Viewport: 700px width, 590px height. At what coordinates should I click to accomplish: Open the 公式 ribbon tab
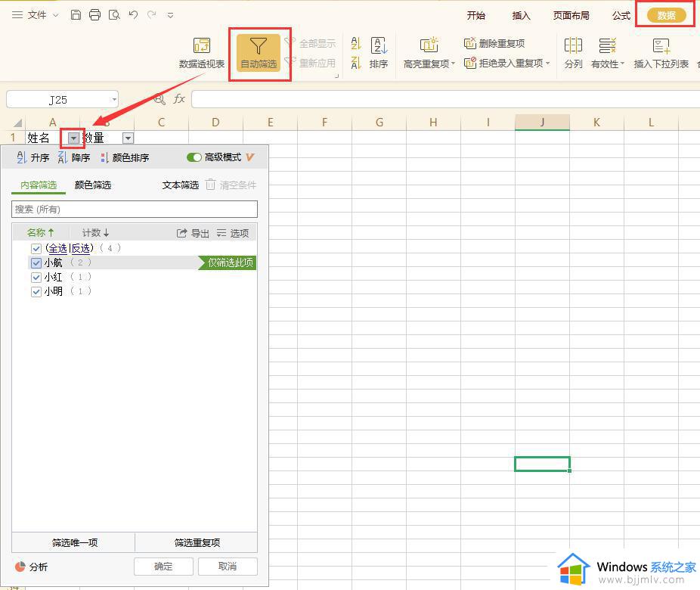621,16
